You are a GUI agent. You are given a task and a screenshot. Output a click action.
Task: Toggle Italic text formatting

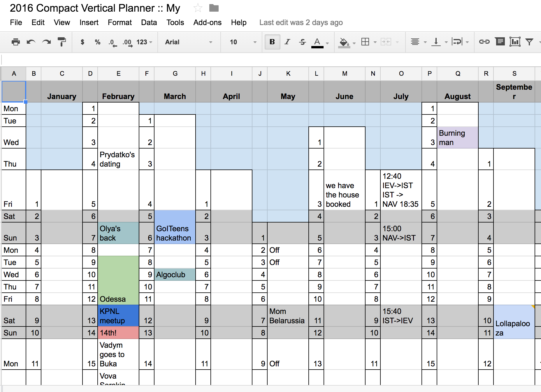click(287, 42)
